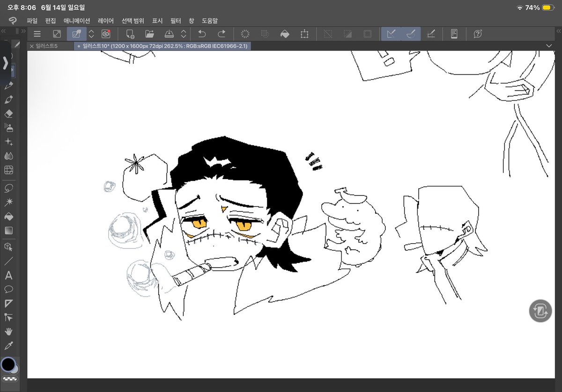Click the clear layer spinner icon
The height and width of the screenshot is (392, 562).
tap(245, 34)
